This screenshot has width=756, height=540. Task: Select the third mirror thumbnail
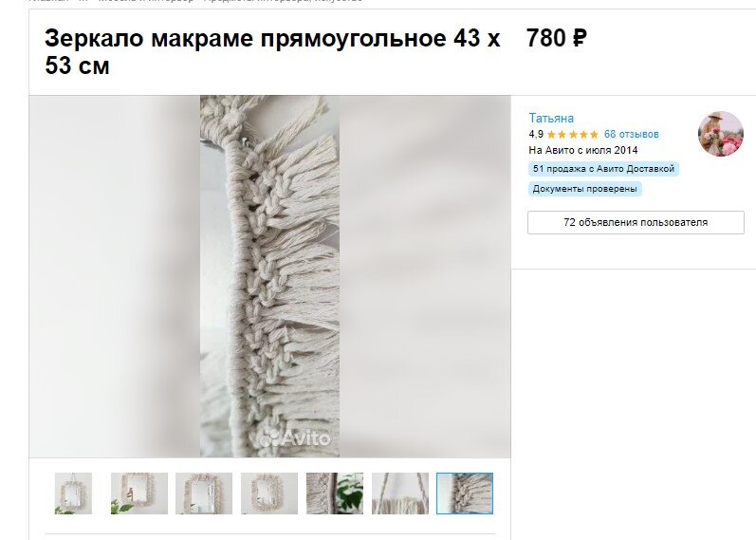(204, 493)
